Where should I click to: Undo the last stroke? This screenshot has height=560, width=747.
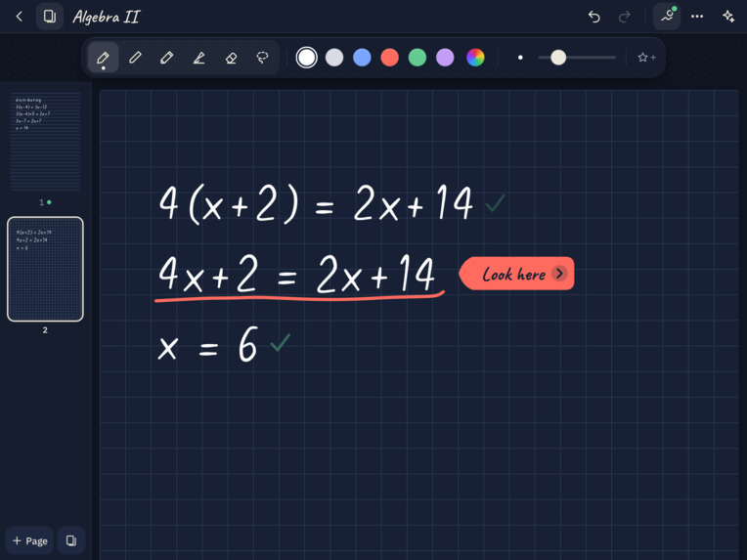pos(594,17)
